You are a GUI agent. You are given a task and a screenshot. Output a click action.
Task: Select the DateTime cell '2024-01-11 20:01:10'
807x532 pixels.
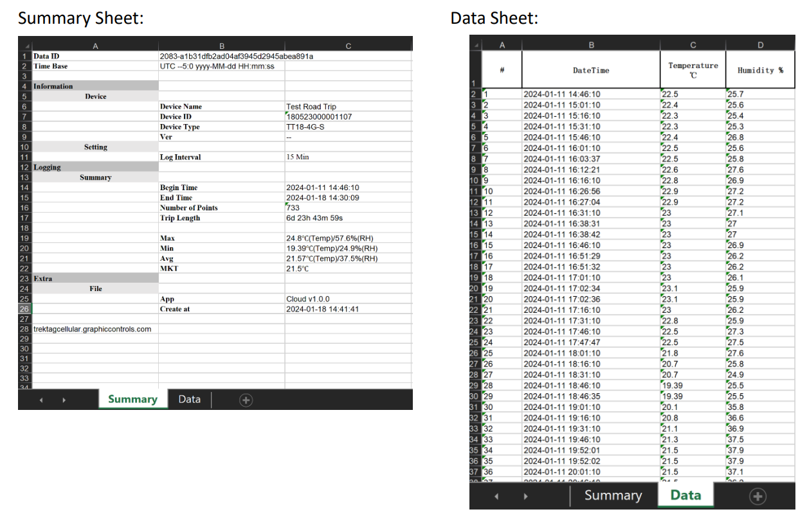591,472
